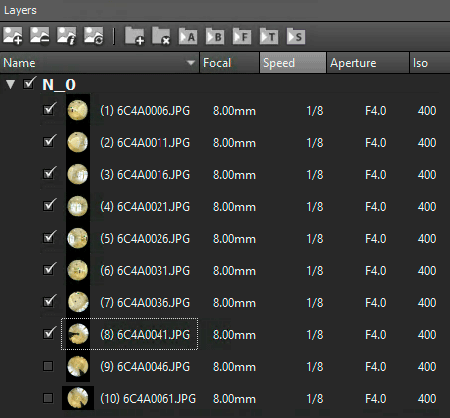This screenshot has height=418, width=450.
Task: Enable the checkbox for 6C4A0061.JPG
Action: (48, 398)
